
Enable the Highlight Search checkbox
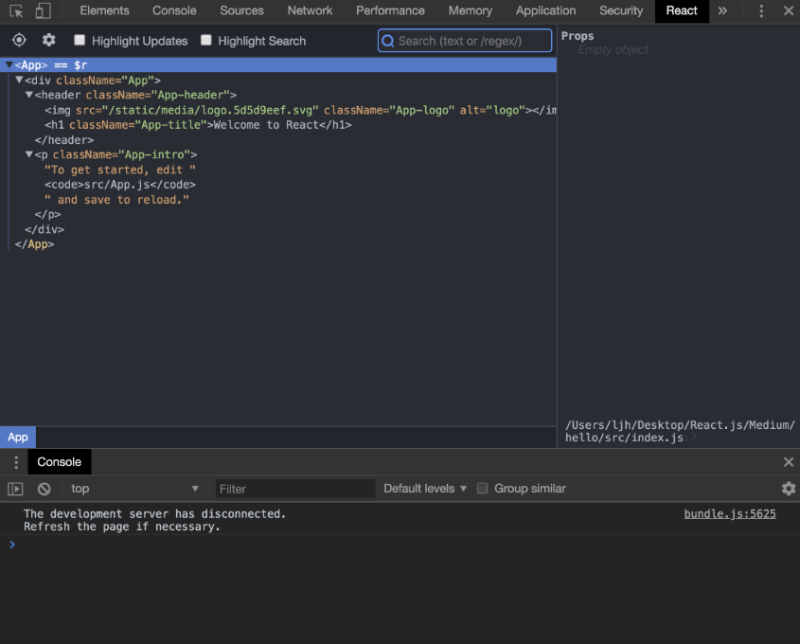coord(205,41)
